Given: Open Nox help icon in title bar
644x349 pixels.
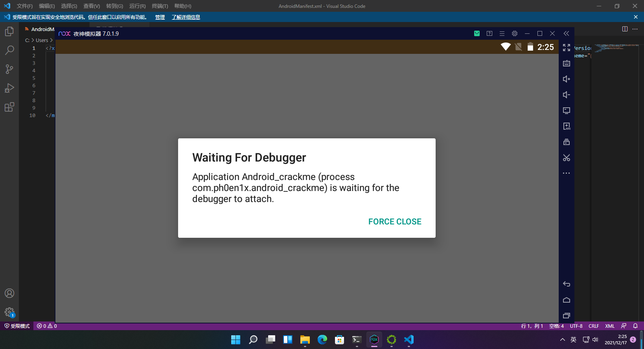Looking at the screenshot, I should pyautogui.click(x=489, y=33).
